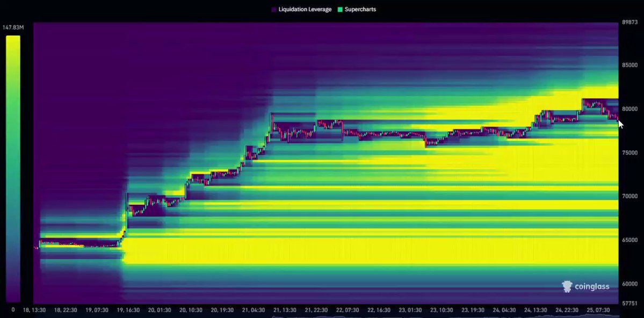Click the 60000 price axis label
644x318 pixels.
pyautogui.click(x=629, y=284)
